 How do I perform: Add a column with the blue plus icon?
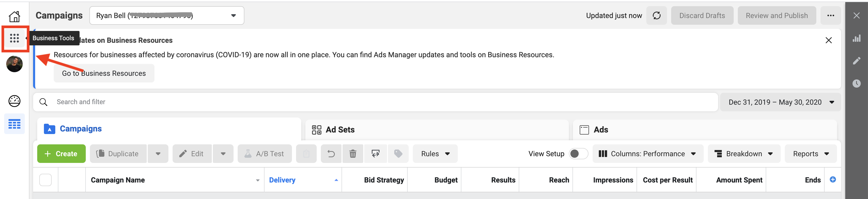[833, 179]
